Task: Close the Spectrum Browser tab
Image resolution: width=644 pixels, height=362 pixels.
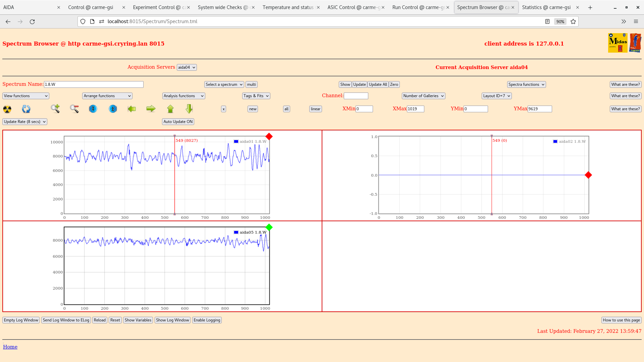Action: click(x=513, y=7)
